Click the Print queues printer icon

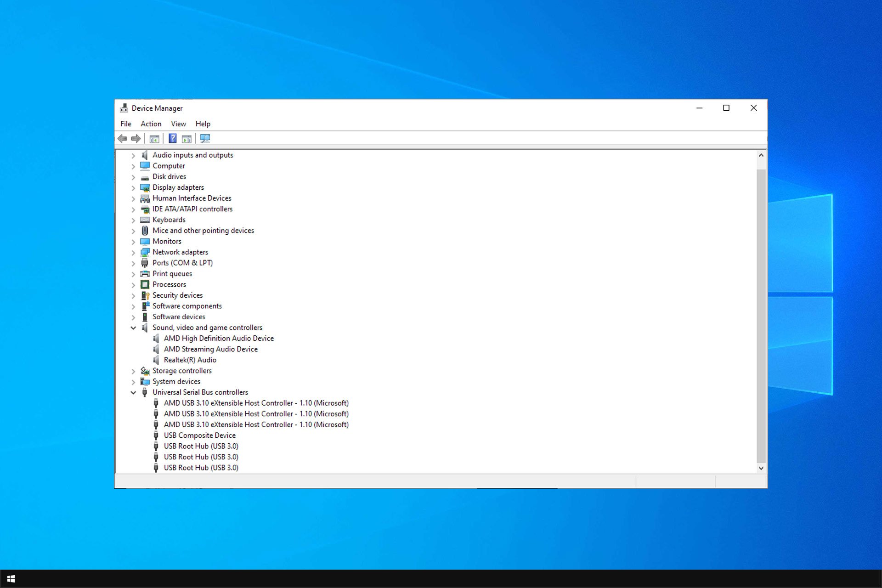(145, 274)
